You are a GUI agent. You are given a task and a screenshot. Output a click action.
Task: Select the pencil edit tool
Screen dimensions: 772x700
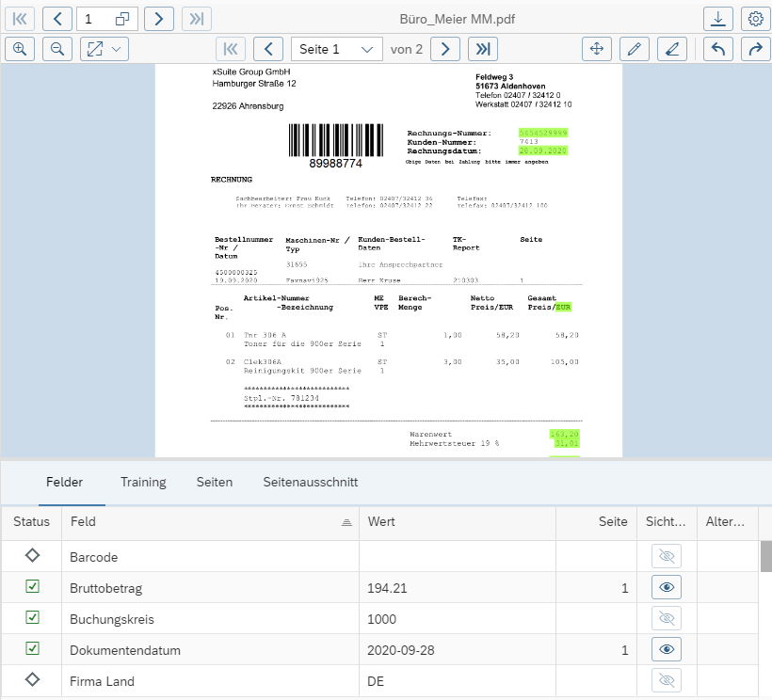coord(635,49)
